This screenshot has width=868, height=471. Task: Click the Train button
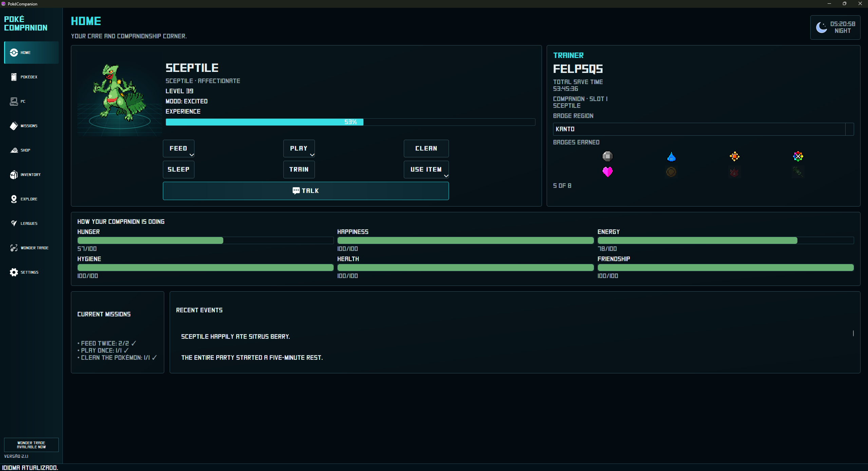(x=299, y=170)
